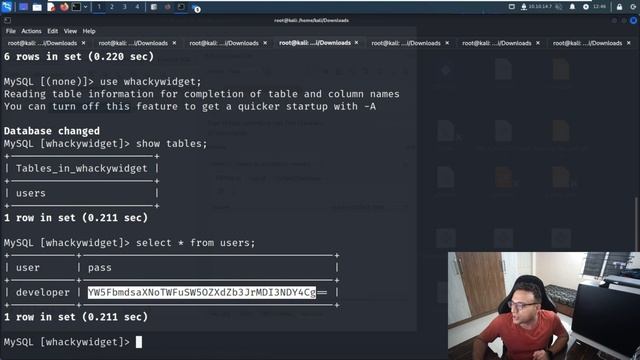The image size is (640, 360).
Task: Close the fifth terminal tab
Action: (447, 43)
